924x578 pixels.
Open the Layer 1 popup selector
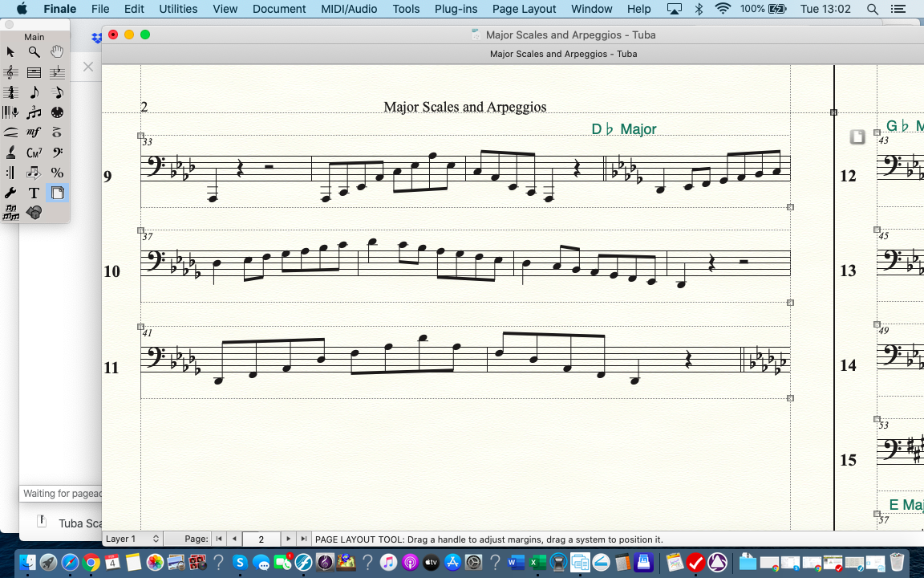tap(133, 539)
